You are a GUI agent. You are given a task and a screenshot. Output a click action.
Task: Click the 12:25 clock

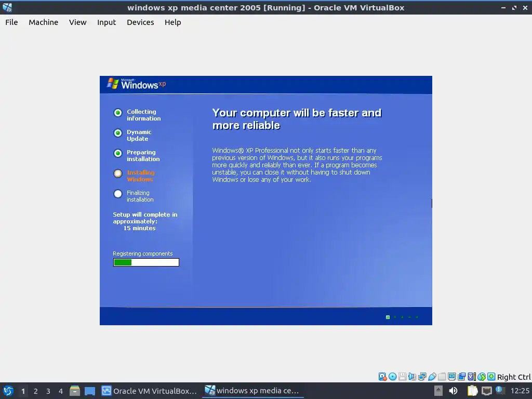(520, 391)
